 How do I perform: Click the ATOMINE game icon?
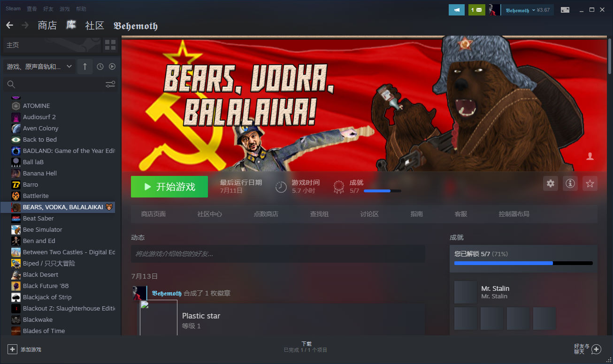tap(16, 106)
